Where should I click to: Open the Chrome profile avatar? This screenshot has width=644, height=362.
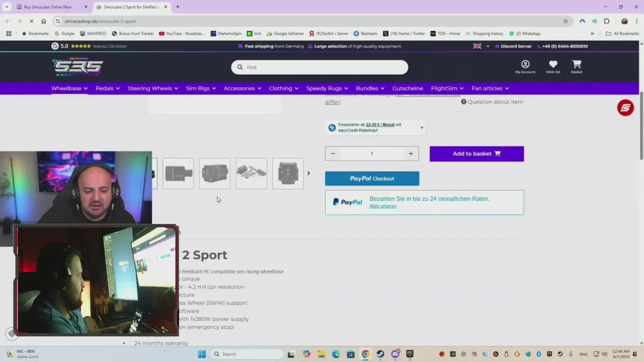click(624, 21)
